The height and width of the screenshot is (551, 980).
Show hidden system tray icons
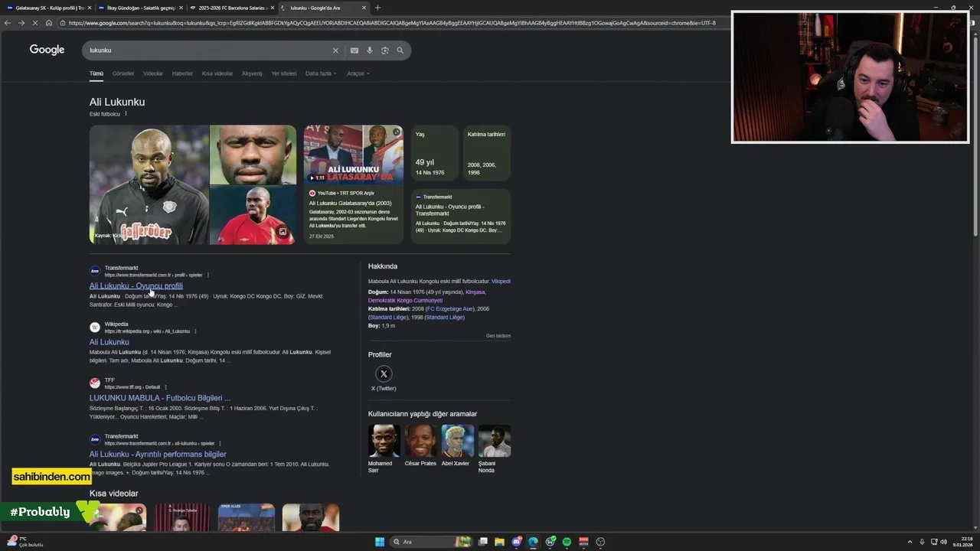click(x=910, y=542)
